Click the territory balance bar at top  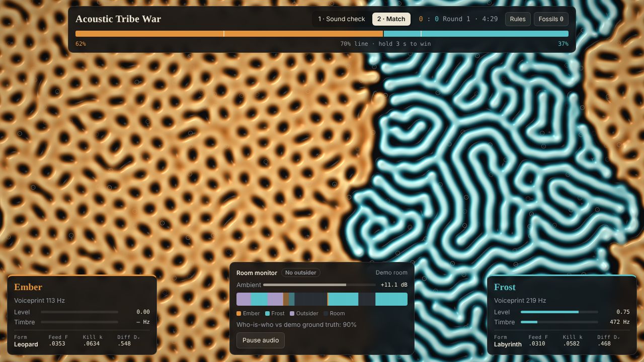point(322,34)
